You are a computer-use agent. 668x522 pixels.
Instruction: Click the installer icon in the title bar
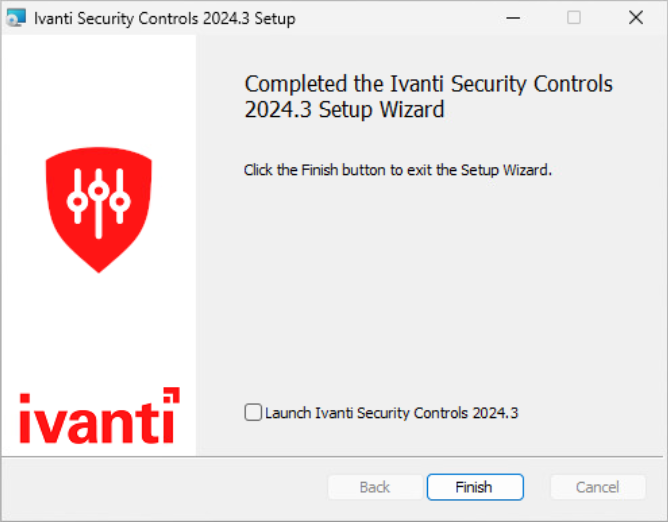16,18
